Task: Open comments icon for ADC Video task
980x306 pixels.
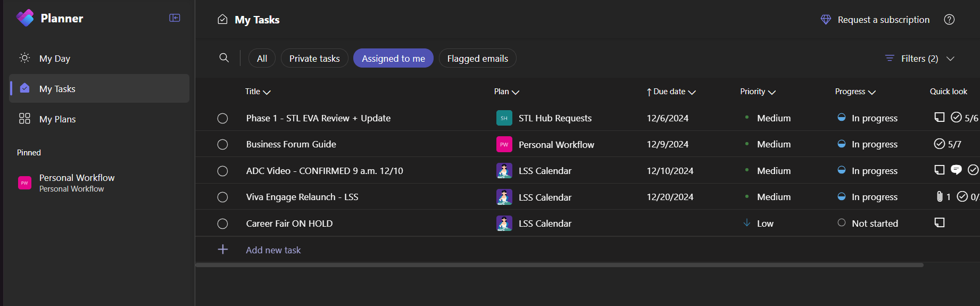Action: pos(956,170)
